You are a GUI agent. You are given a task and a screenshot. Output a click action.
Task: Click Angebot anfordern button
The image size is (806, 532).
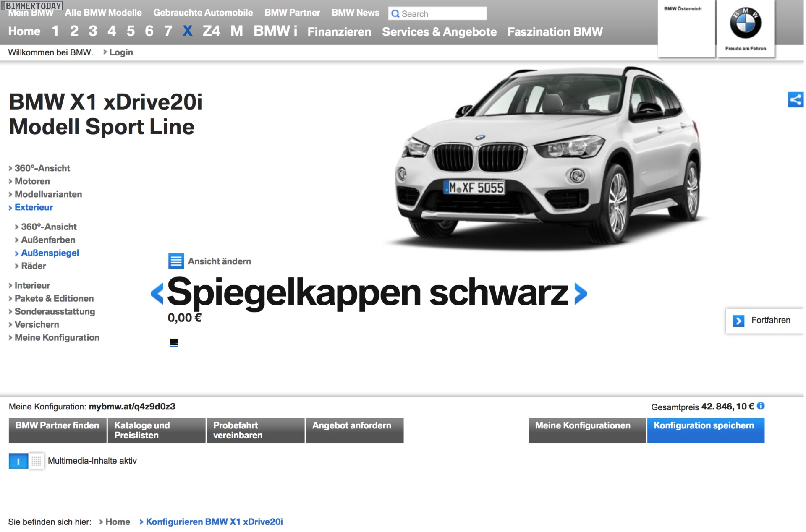pos(355,430)
